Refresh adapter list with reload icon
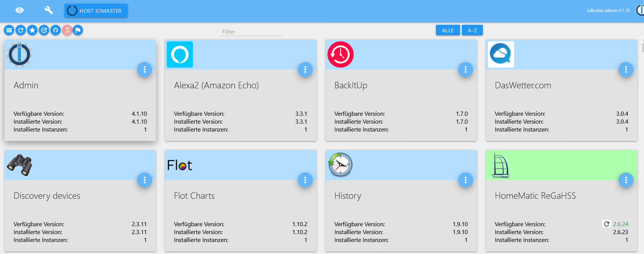The height and width of the screenshot is (254, 644). 21,30
